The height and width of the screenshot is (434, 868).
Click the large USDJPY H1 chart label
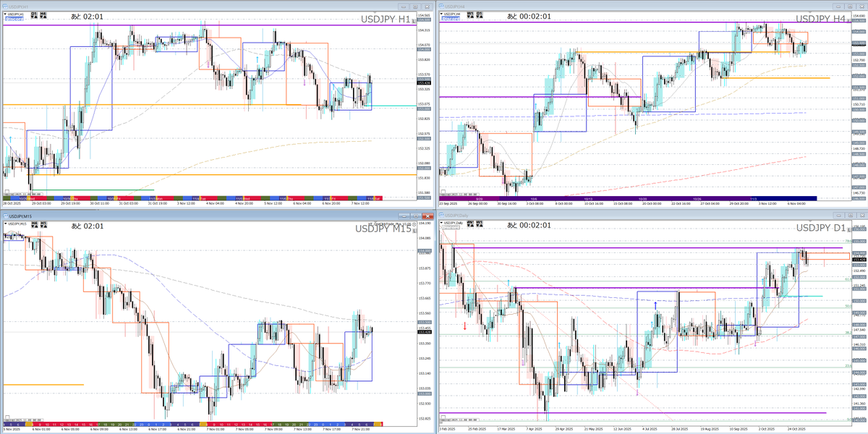[x=386, y=19]
